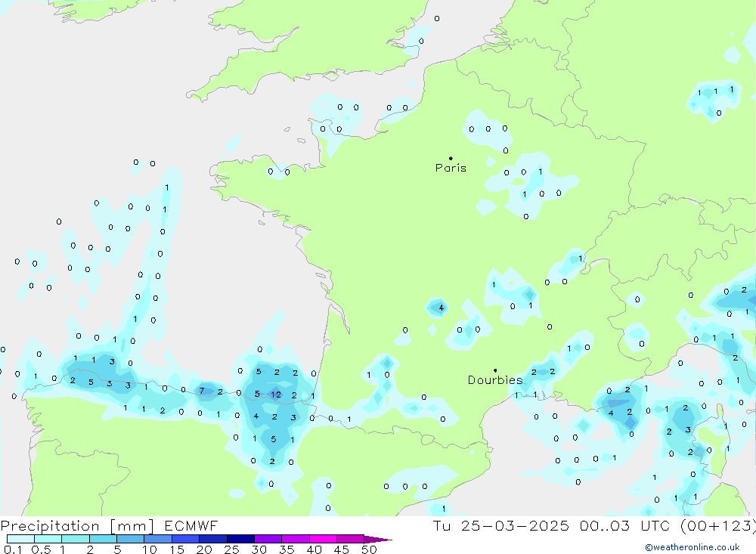Viewport: 756px width, 554px height.
Task: Click the '25' legend scale label
Action: [x=232, y=549]
